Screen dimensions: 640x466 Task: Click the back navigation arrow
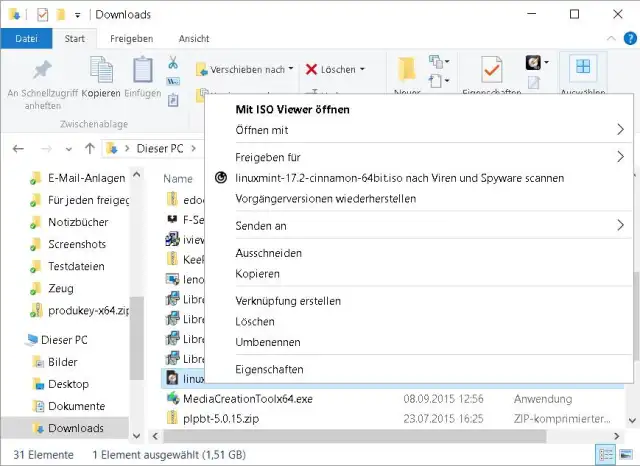pyautogui.click(x=18, y=149)
